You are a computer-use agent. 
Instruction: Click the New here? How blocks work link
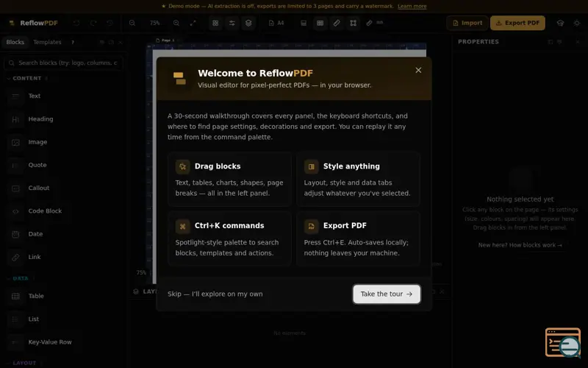tap(520, 245)
